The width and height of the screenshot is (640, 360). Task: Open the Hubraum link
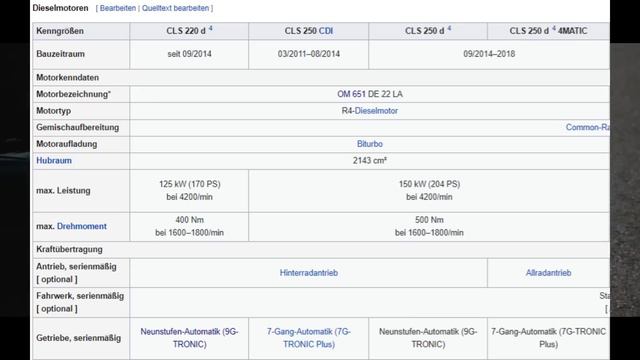pyautogui.click(x=54, y=161)
